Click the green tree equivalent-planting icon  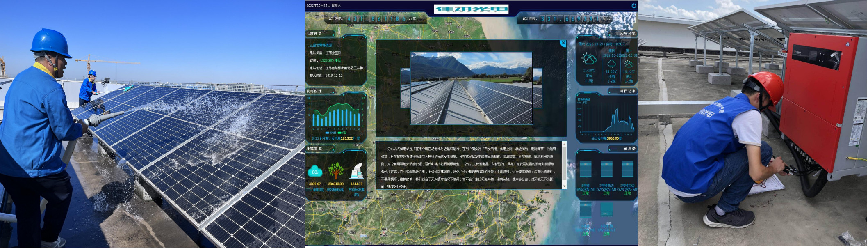point(336,171)
